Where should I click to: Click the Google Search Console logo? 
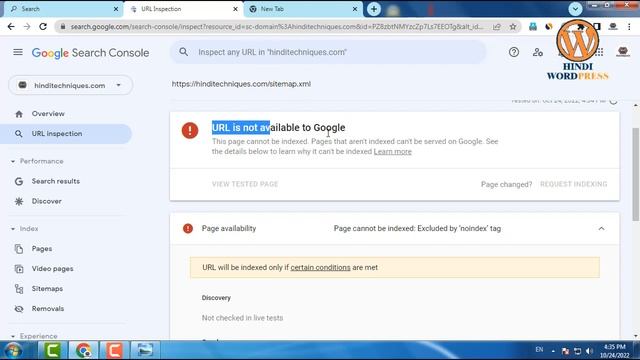click(90, 53)
